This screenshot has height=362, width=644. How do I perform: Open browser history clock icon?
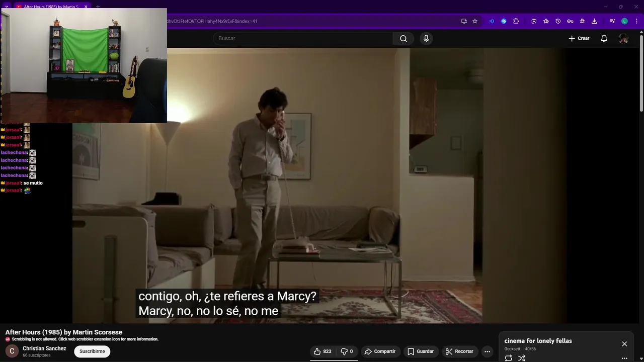pos(558,21)
